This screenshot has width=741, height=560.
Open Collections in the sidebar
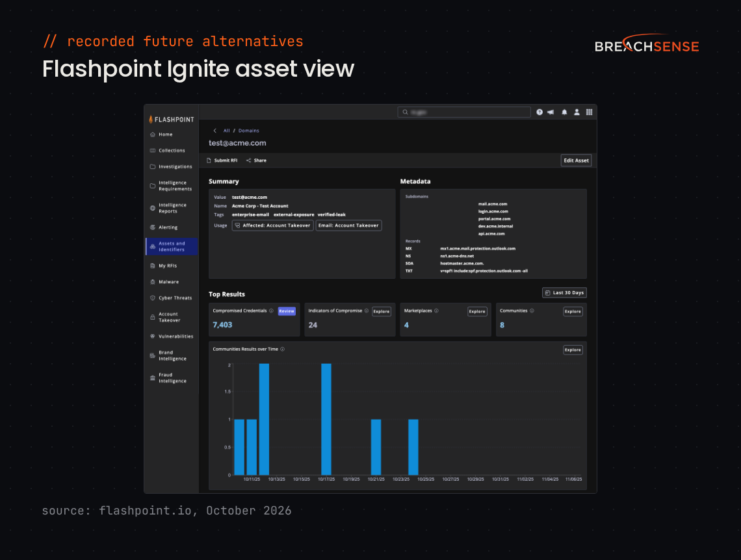point(172,151)
